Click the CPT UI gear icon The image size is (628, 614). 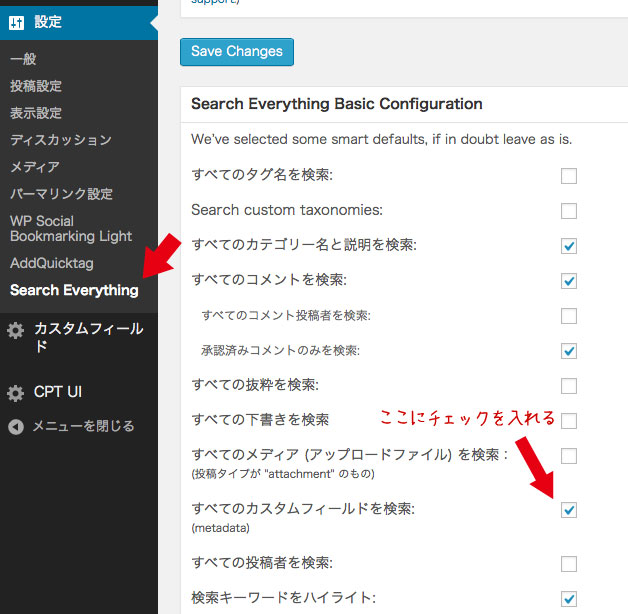tap(16, 393)
